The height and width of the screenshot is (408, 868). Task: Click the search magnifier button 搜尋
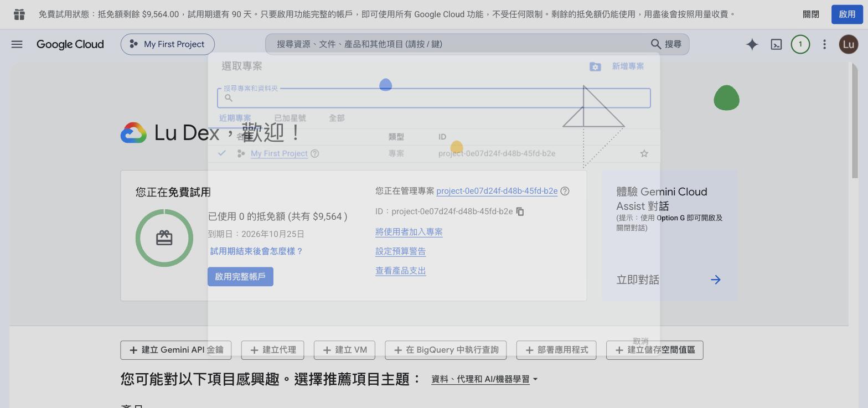click(x=666, y=44)
